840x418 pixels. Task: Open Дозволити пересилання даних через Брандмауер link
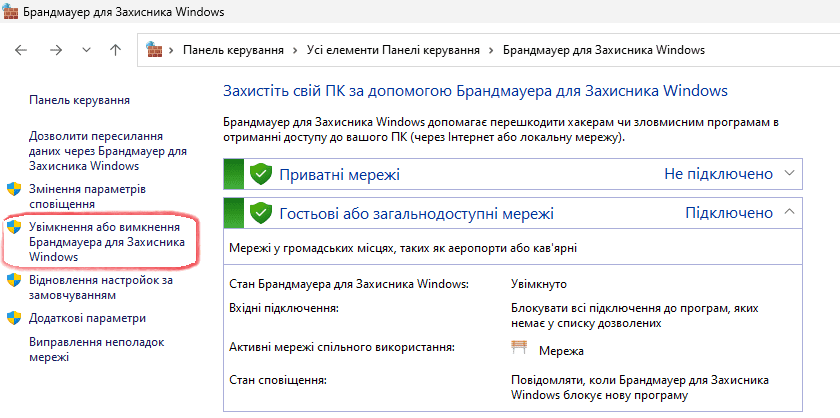(x=108, y=151)
